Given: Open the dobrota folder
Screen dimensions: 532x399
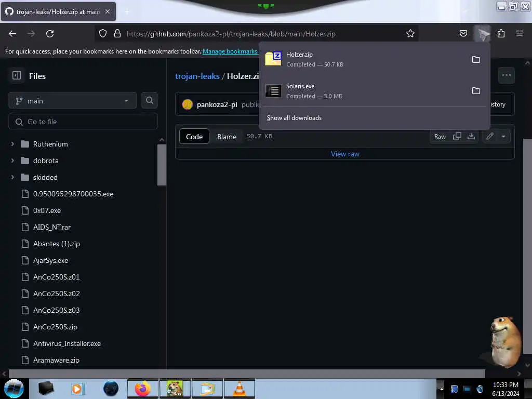Looking at the screenshot, I should 46,161.
